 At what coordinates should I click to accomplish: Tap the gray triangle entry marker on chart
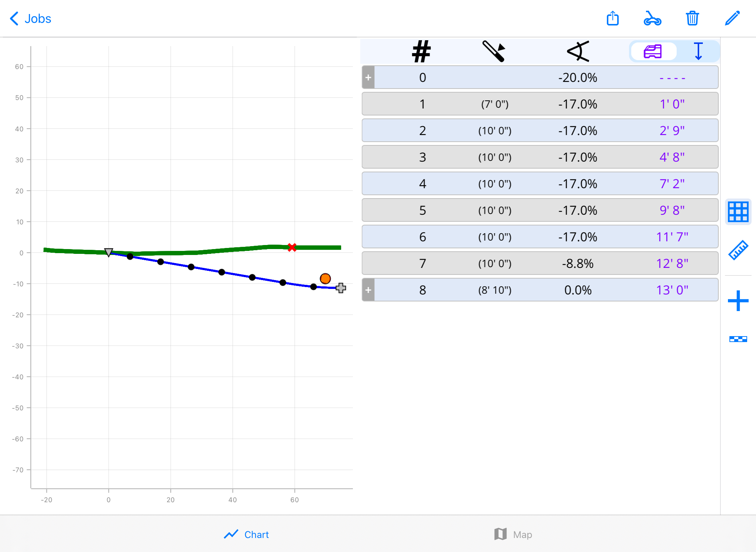109,252
